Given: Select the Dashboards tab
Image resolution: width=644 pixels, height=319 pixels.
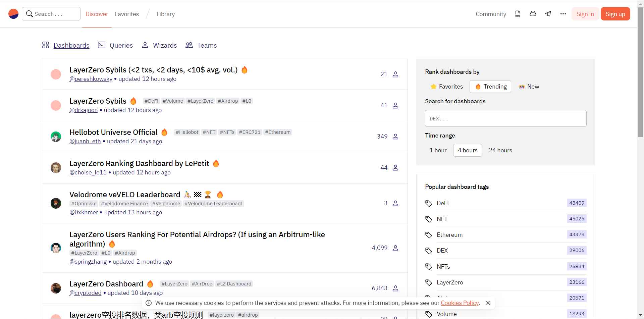Looking at the screenshot, I should (71, 45).
